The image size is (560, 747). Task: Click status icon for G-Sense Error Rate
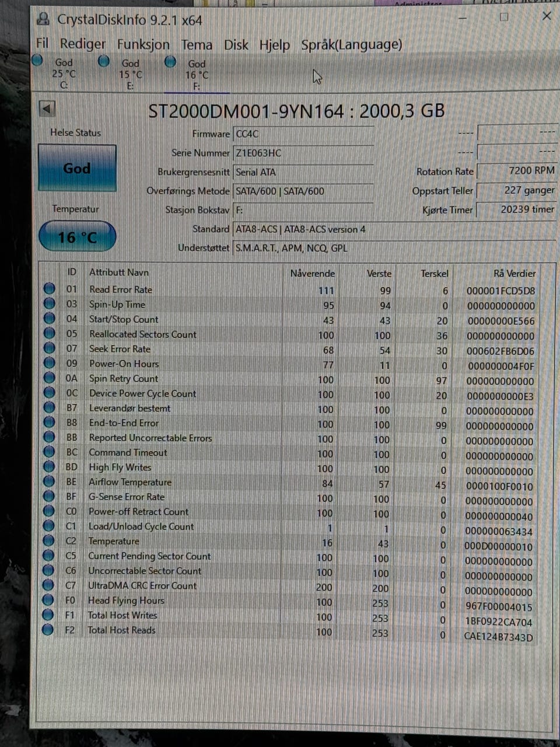pos(49,496)
